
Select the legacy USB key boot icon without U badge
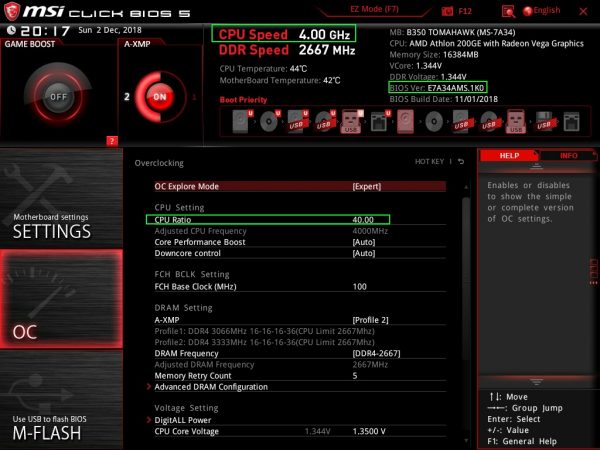[x=516, y=121]
